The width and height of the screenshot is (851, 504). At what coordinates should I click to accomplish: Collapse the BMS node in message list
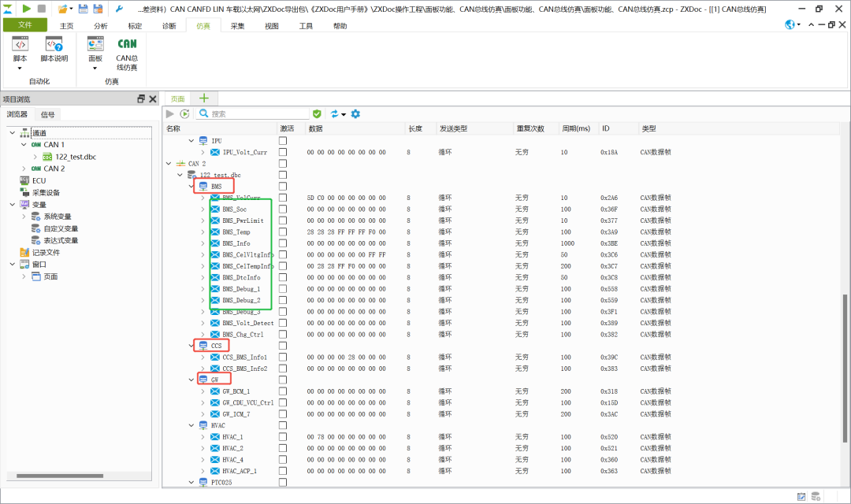pyautogui.click(x=191, y=186)
